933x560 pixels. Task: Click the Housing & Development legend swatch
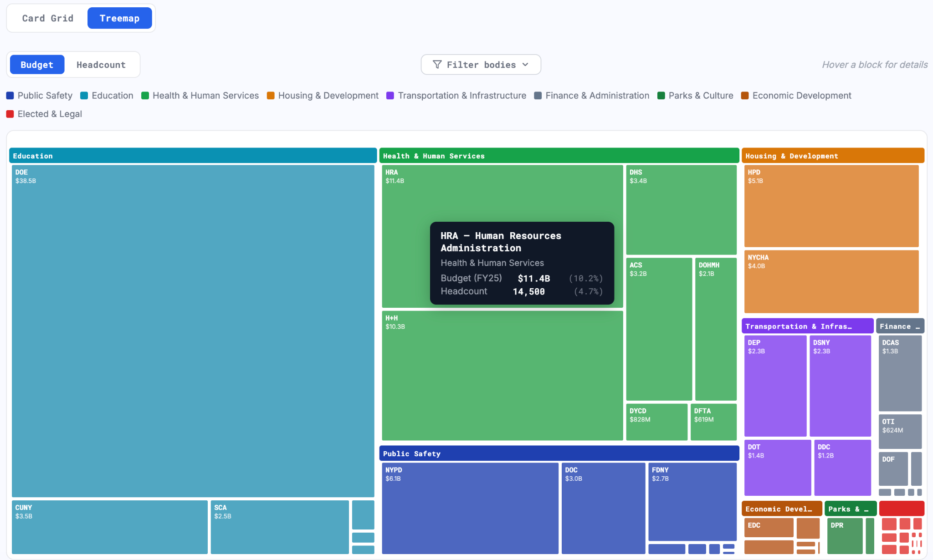pyautogui.click(x=271, y=96)
